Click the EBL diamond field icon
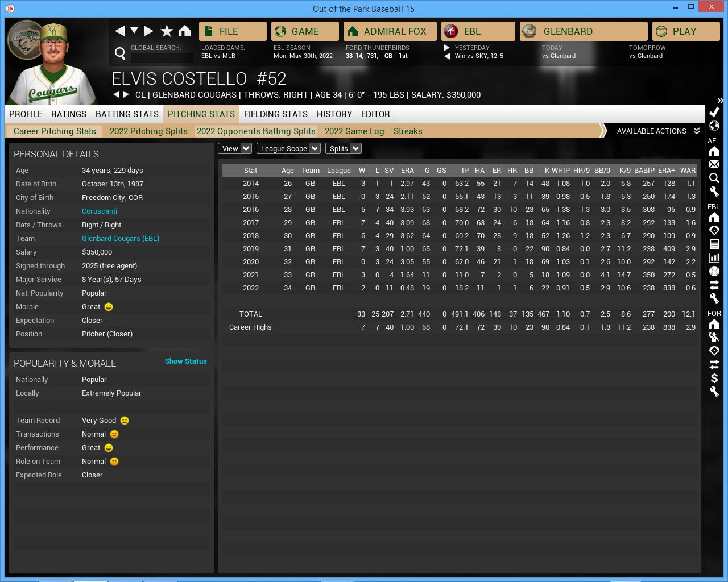 (714, 230)
